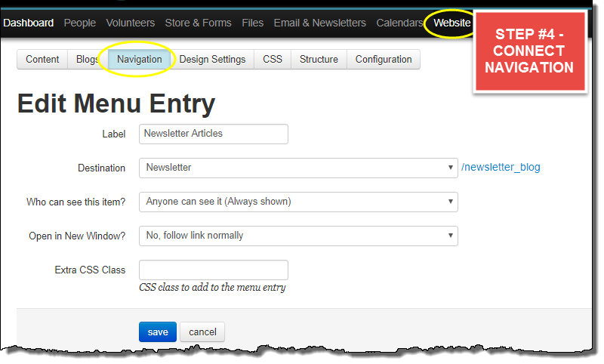The image size is (604, 364).
Task: Click the blue save button
Action: coord(158,332)
